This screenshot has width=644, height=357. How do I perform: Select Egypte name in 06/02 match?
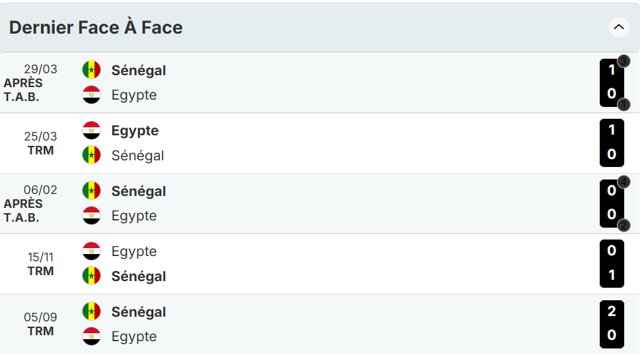point(134,216)
